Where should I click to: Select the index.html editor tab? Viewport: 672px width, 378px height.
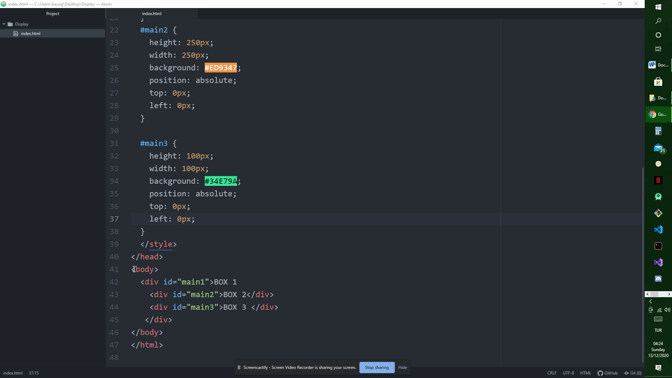click(x=151, y=13)
